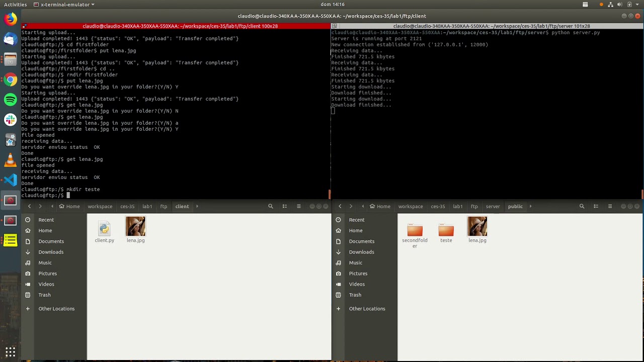Select the public path segment
This screenshot has width=644, height=362.
tap(515, 206)
